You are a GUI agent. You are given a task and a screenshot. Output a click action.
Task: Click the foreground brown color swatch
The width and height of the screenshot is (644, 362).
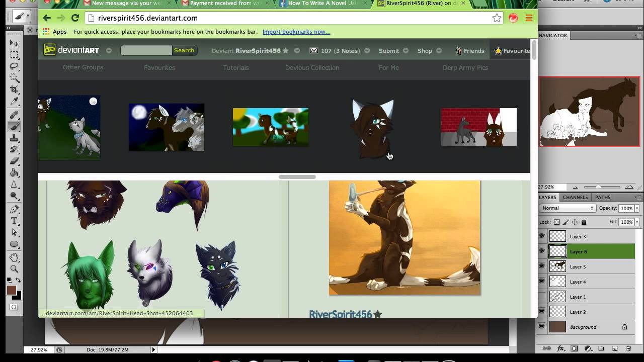coord(11,290)
